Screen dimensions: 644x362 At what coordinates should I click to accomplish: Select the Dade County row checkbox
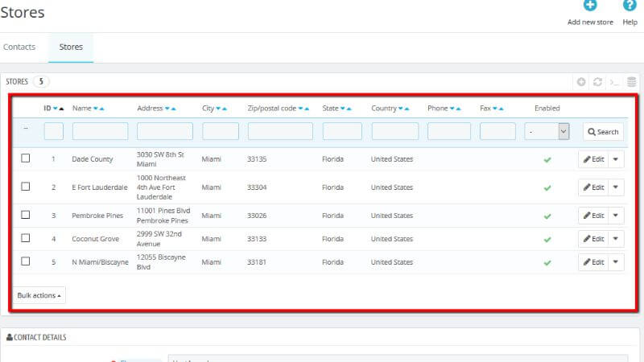pos(26,158)
